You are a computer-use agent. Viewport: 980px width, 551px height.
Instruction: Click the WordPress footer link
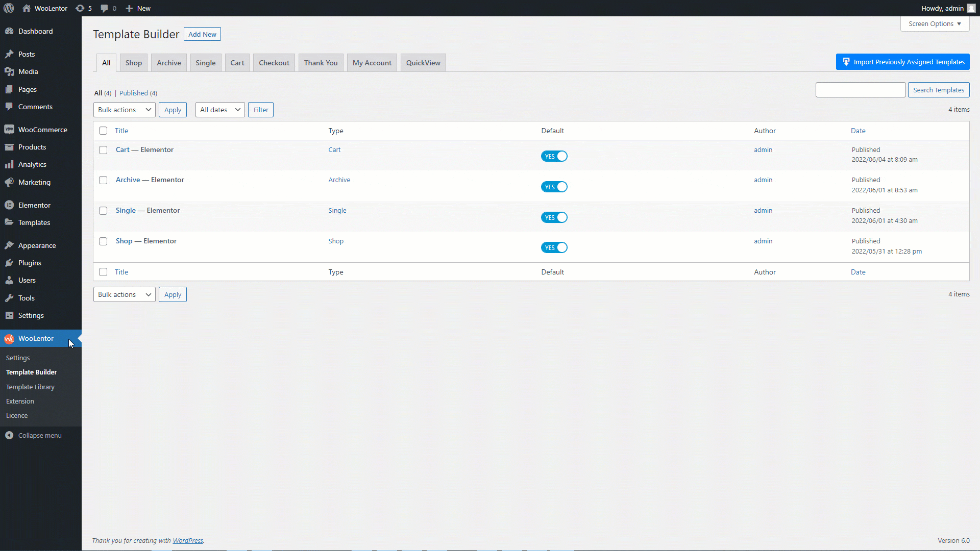pyautogui.click(x=188, y=540)
